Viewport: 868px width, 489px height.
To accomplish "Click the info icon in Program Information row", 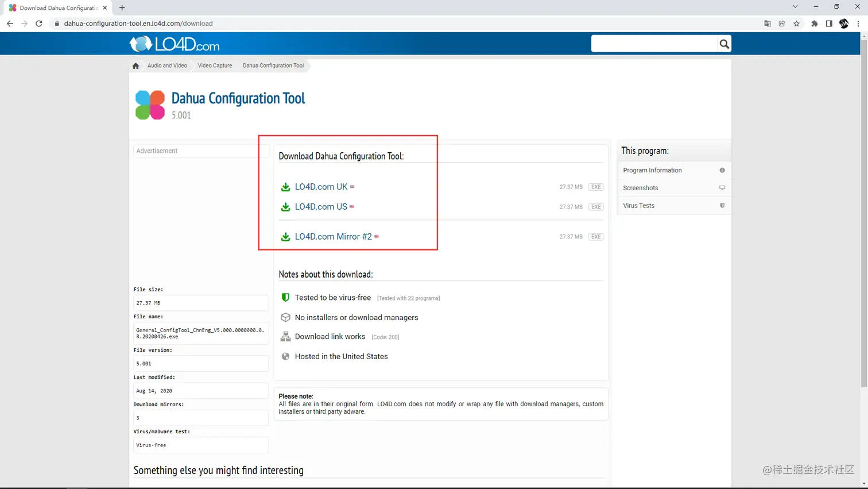I will click(722, 170).
